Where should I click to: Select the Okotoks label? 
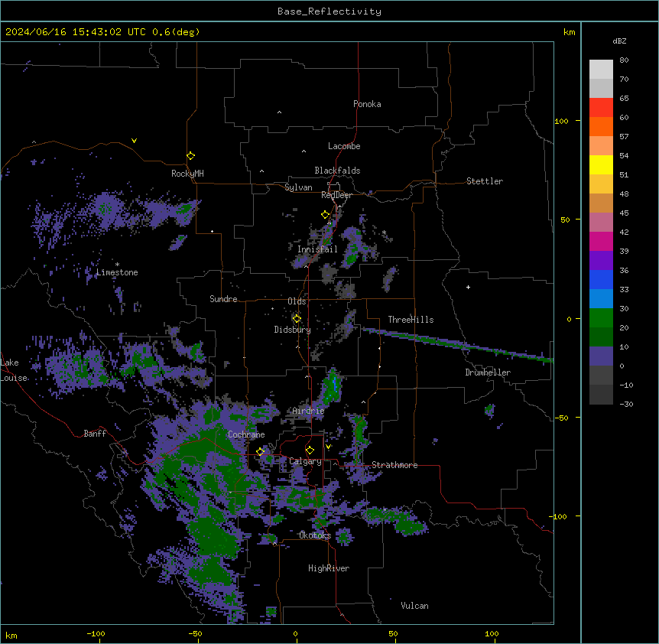click(315, 535)
